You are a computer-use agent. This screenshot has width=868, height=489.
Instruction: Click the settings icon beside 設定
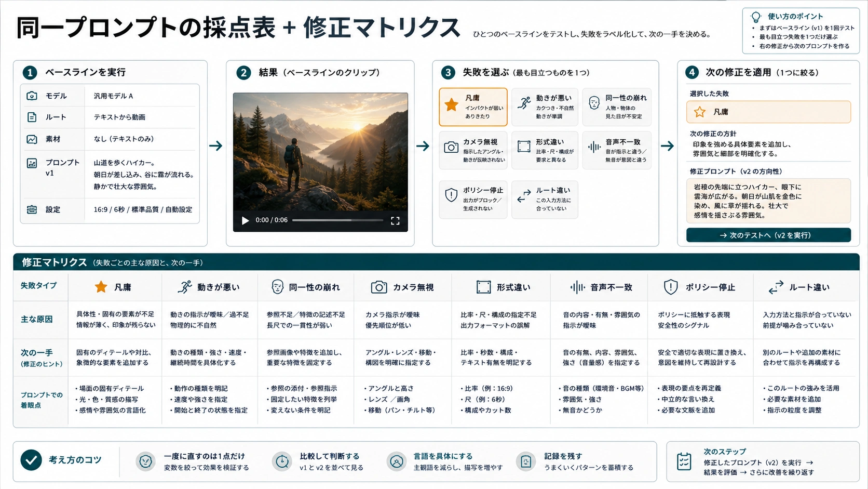click(x=32, y=209)
